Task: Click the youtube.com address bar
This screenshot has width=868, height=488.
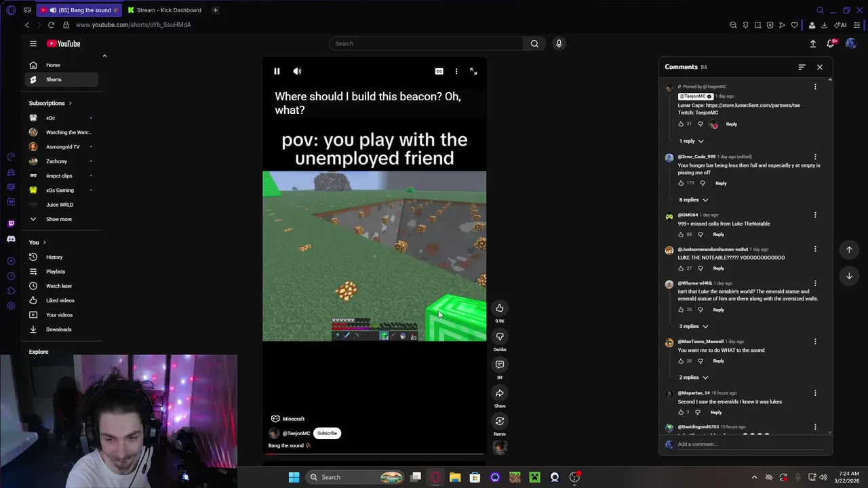Action: [x=134, y=25]
